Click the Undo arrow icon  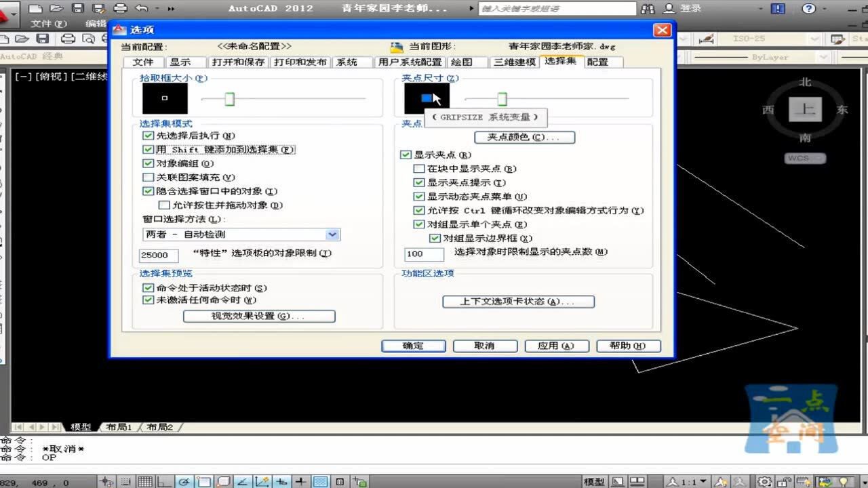coord(140,8)
